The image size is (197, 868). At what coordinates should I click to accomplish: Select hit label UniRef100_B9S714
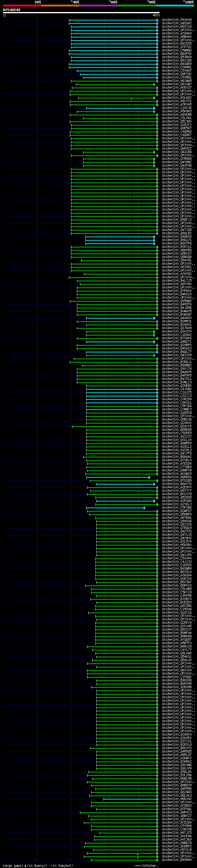[x=177, y=26]
